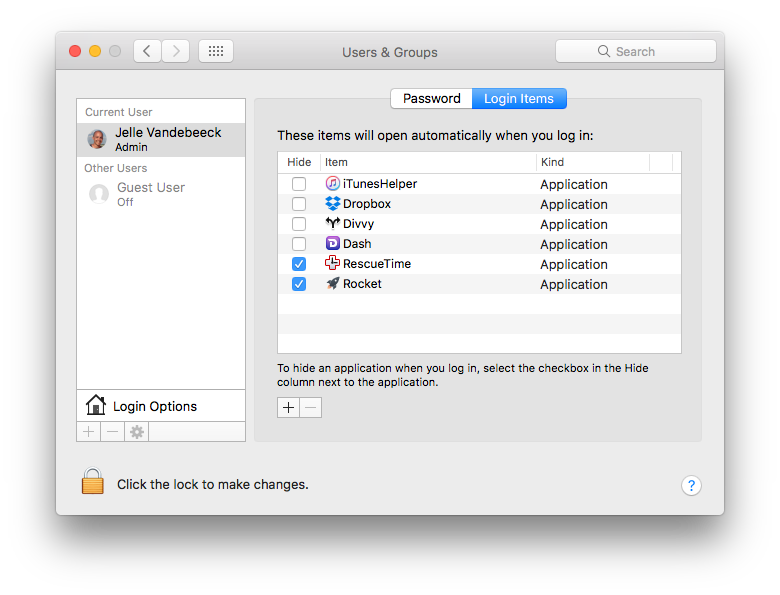
Task: Sort by the Kind column header
Action: pyautogui.click(x=593, y=162)
